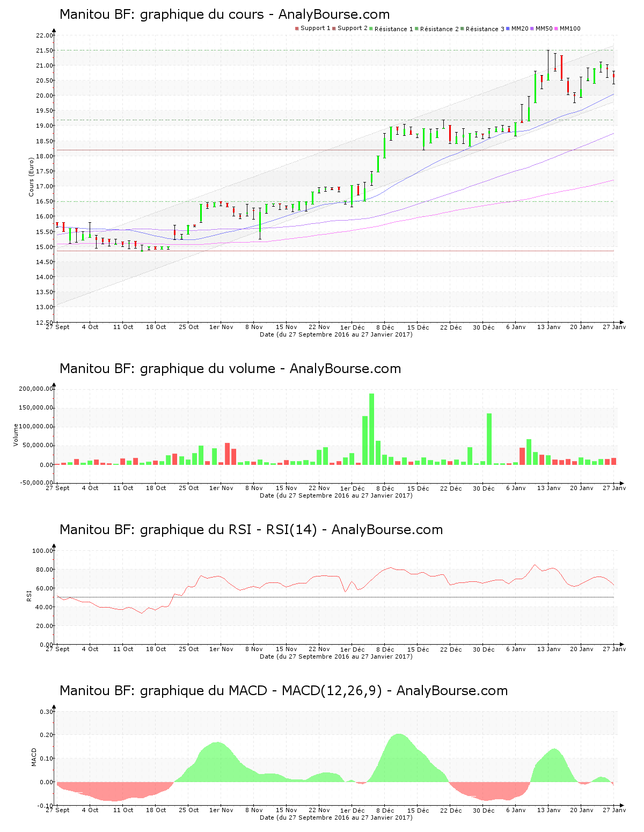Select the Résistance 1 legend entry

391,28
